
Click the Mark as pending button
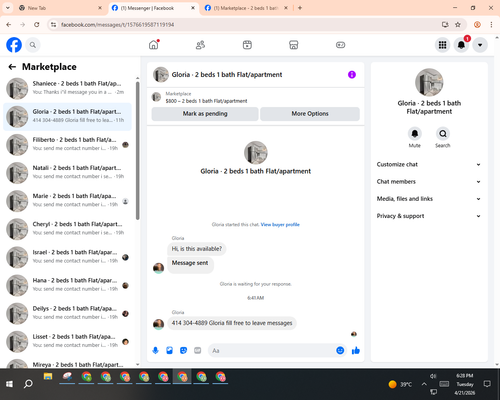click(205, 114)
